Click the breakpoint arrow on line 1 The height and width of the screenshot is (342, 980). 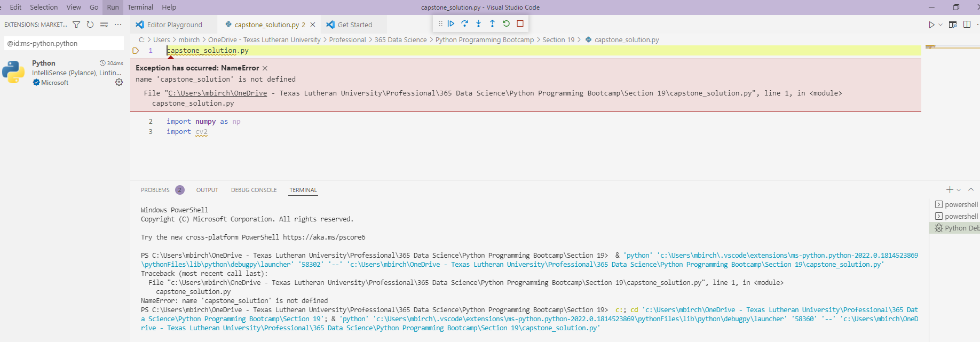[x=136, y=51]
